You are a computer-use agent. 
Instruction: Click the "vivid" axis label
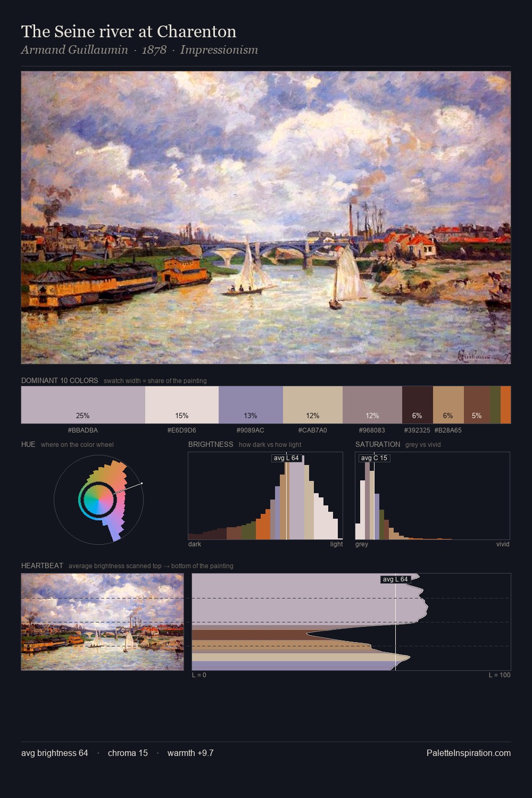click(x=503, y=544)
